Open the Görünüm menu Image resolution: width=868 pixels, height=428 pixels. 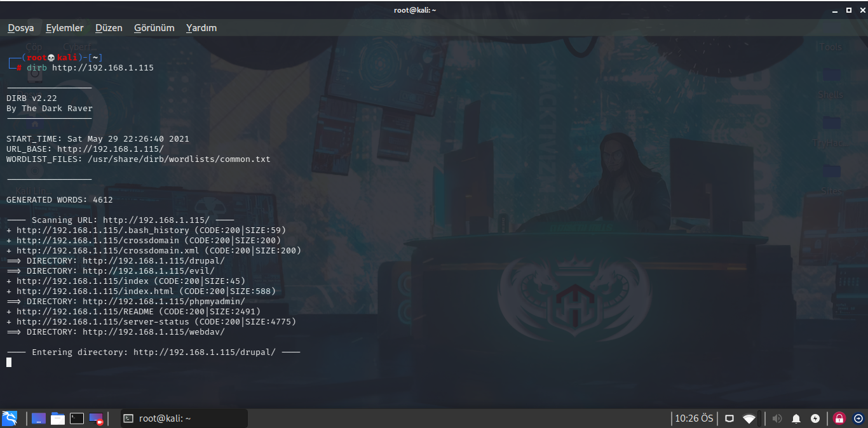(154, 28)
